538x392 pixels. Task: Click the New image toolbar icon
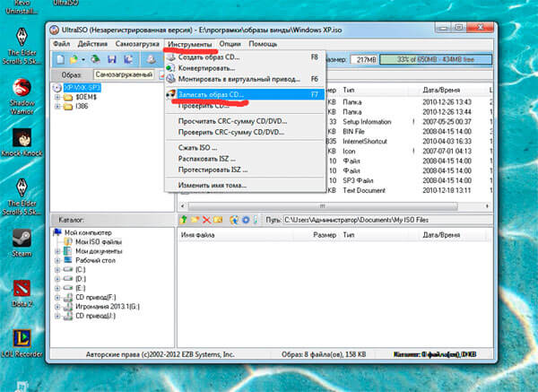click(60, 60)
